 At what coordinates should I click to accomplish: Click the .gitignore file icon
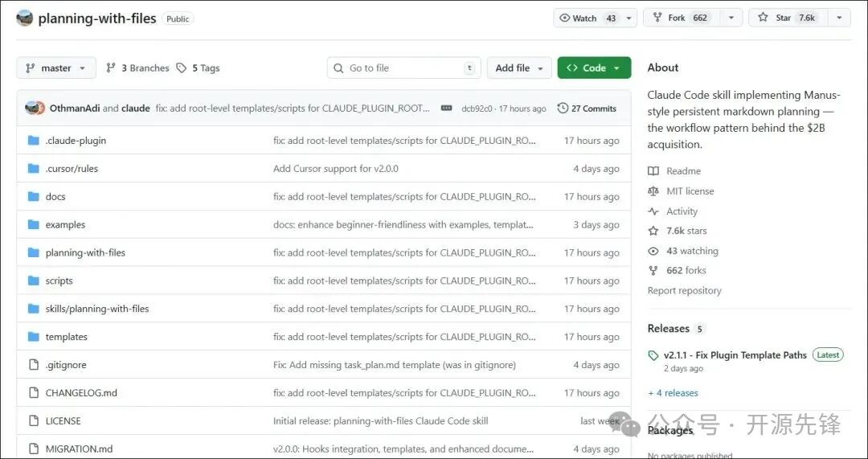click(34, 365)
